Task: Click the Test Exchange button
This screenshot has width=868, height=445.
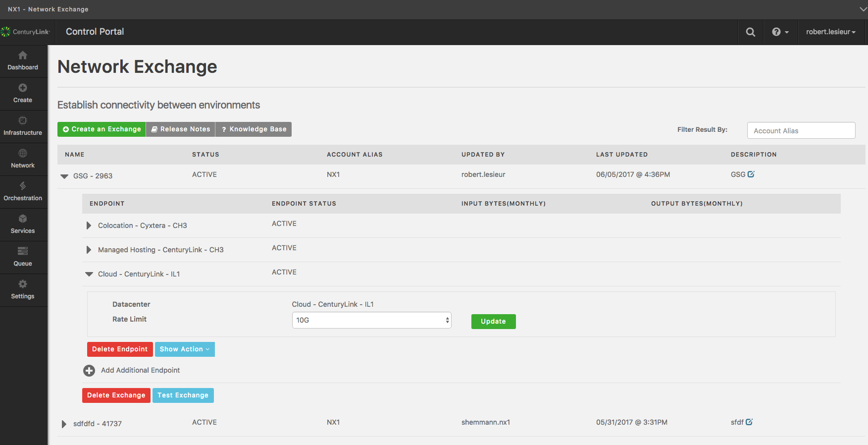Action: click(x=183, y=395)
